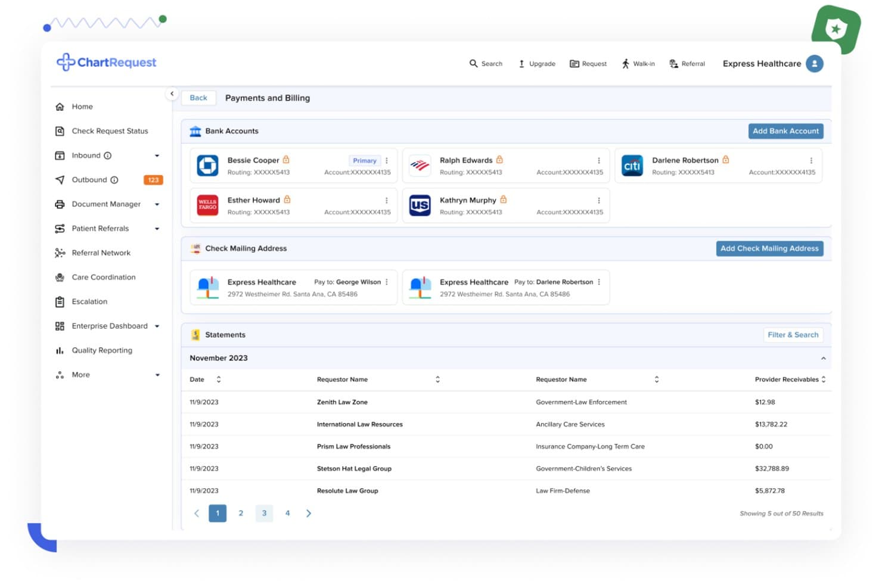Open the Request menu item in header

click(588, 64)
